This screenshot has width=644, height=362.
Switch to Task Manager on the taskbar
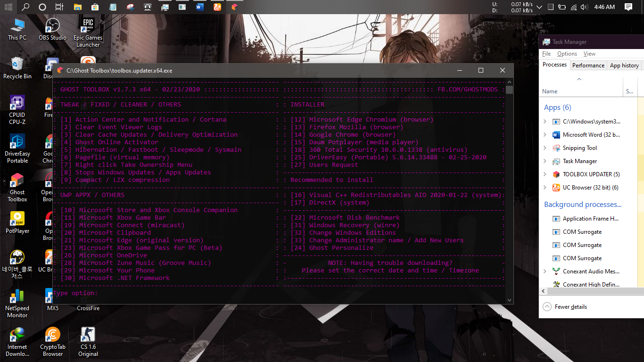(165, 7)
